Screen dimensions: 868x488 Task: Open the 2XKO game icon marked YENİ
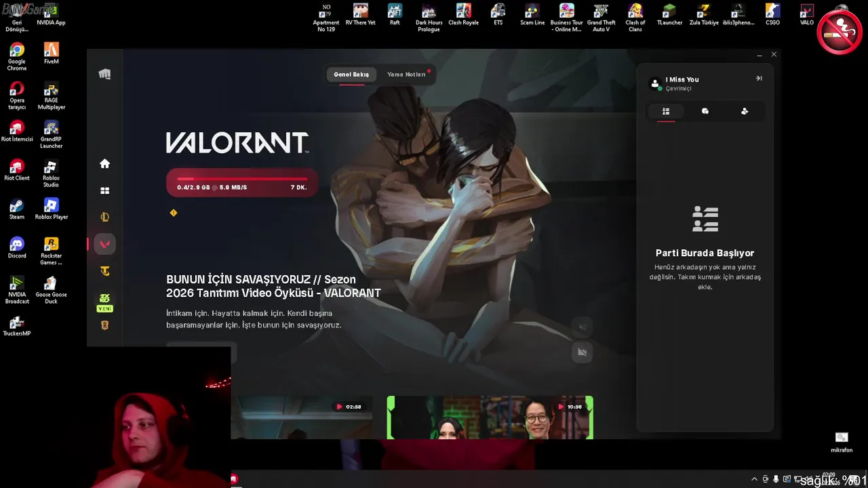[x=104, y=302]
